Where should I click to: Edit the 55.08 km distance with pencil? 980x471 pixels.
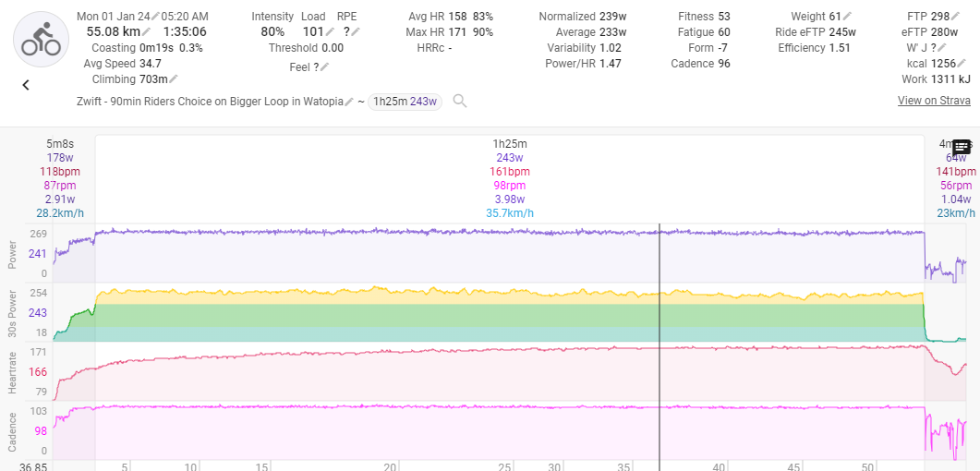(146, 31)
